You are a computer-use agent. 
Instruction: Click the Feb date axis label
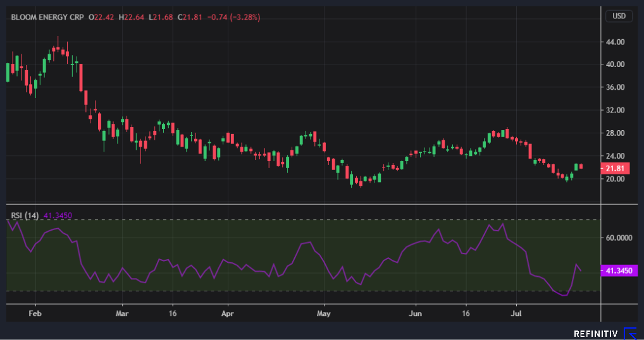35,313
